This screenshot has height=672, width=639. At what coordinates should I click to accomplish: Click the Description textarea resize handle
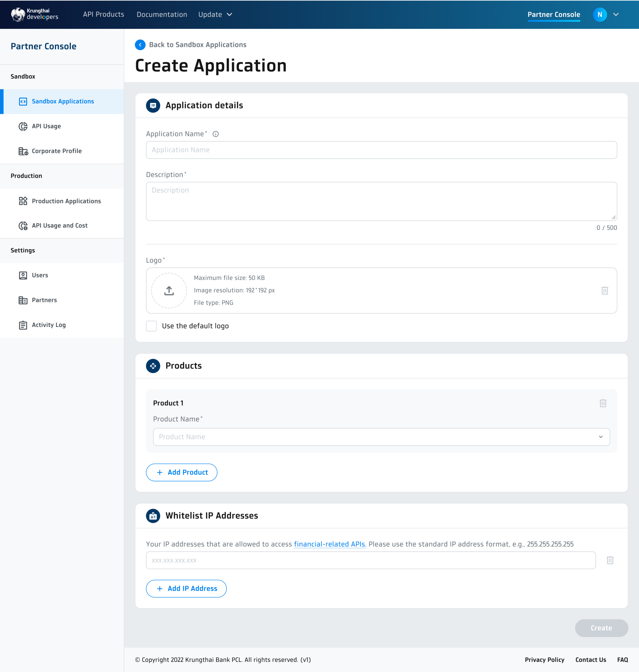613,218
